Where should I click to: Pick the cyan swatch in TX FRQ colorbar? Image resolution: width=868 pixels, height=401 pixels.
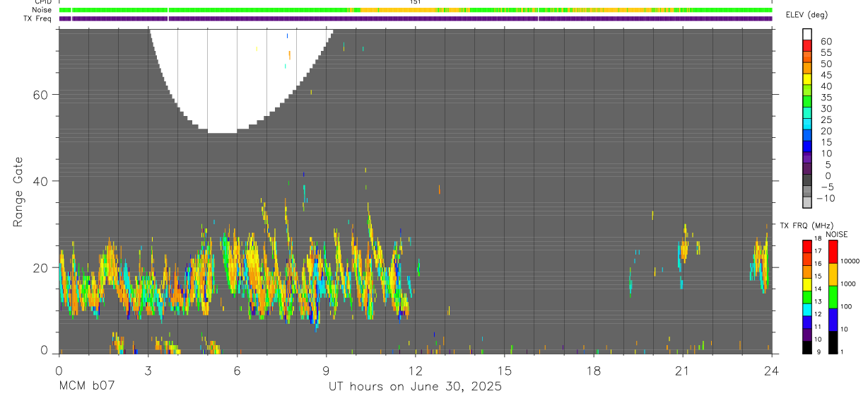click(x=807, y=309)
